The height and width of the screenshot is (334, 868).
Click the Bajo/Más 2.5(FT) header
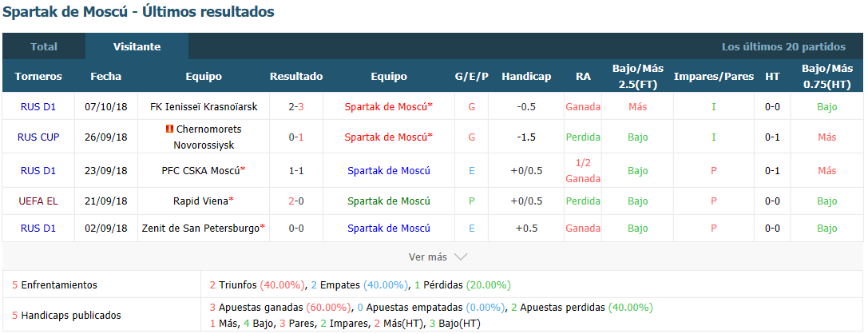pos(638,77)
